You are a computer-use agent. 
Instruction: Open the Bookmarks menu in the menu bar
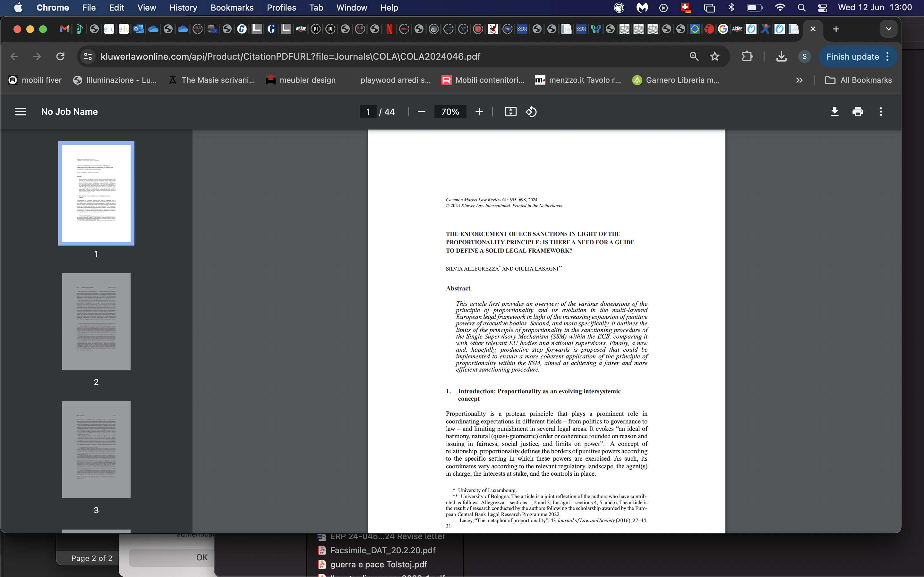[x=232, y=8]
